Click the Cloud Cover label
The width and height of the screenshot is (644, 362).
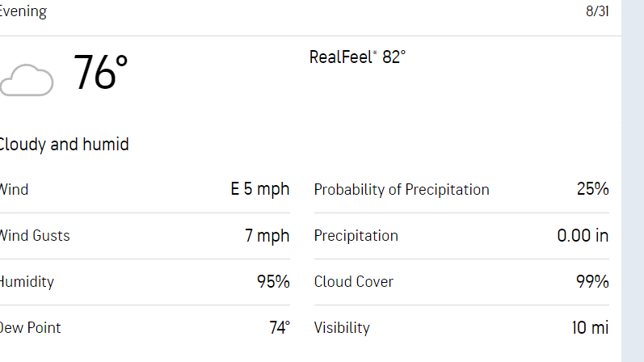[354, 282]
